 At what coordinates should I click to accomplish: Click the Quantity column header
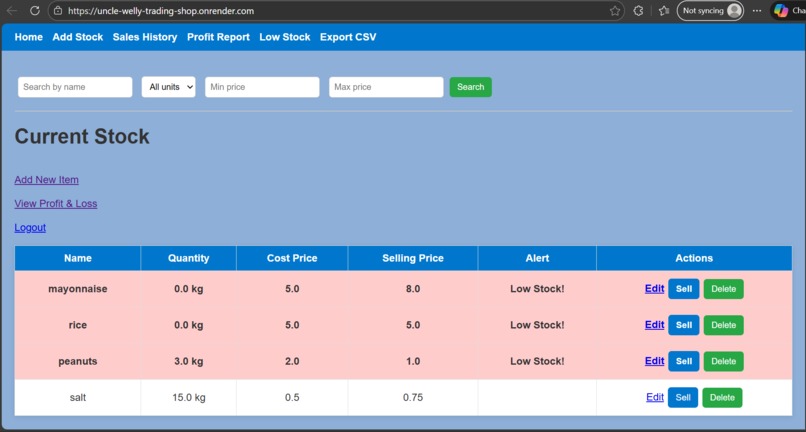[189, 258]
